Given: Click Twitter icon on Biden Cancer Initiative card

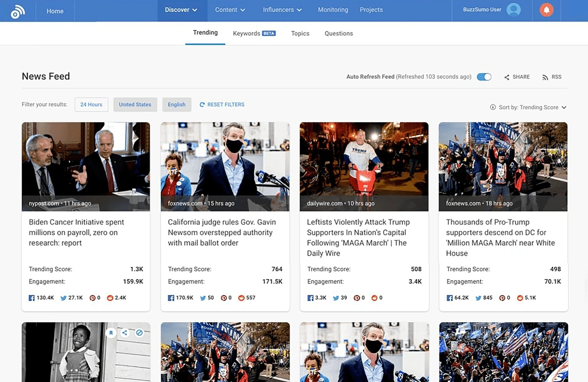Looking at the screenshot, I should [63, 298].
